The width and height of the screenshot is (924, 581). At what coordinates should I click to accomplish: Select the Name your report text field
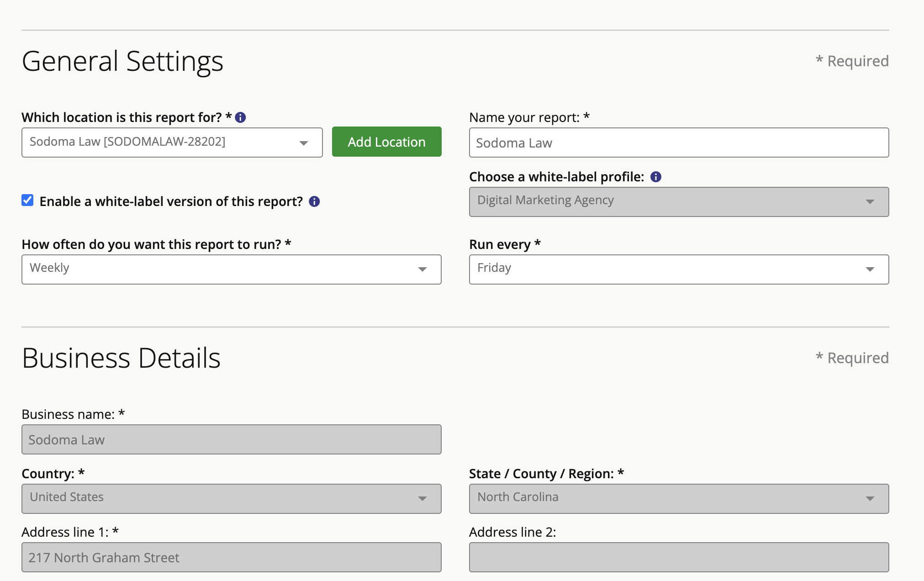[679, 143]
